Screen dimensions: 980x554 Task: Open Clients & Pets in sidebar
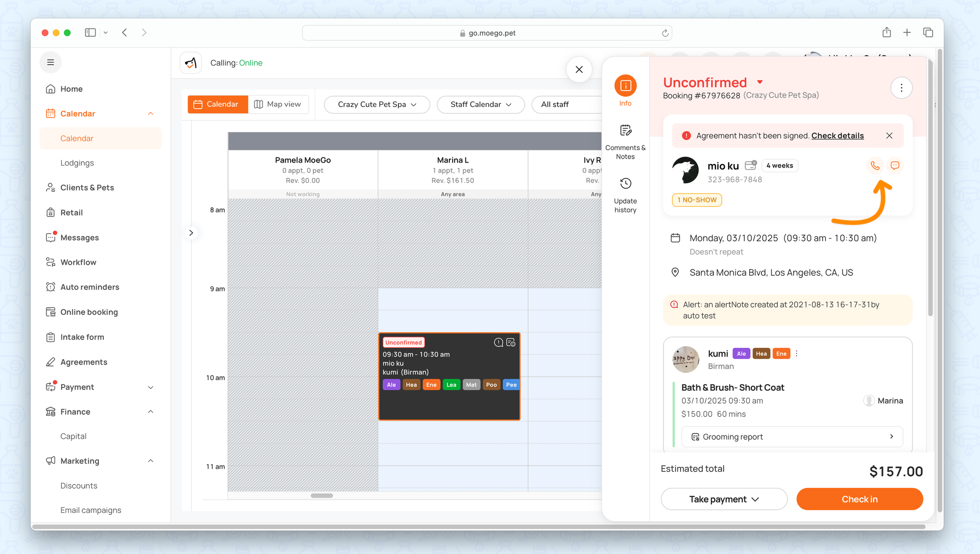[x=87, y=188]
